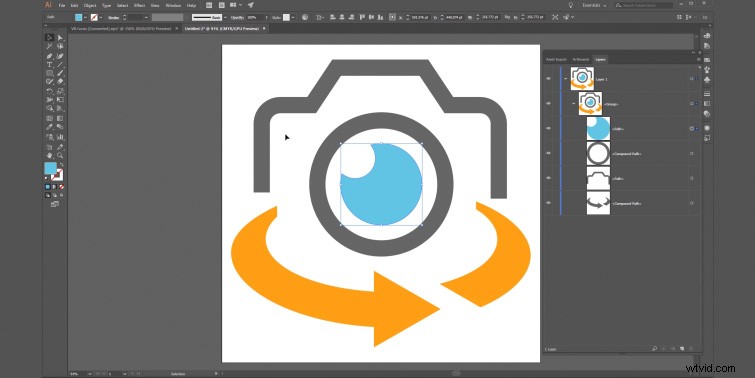
Task: Hide the ring Compound Path layer
Action: [x=548, y=154]
